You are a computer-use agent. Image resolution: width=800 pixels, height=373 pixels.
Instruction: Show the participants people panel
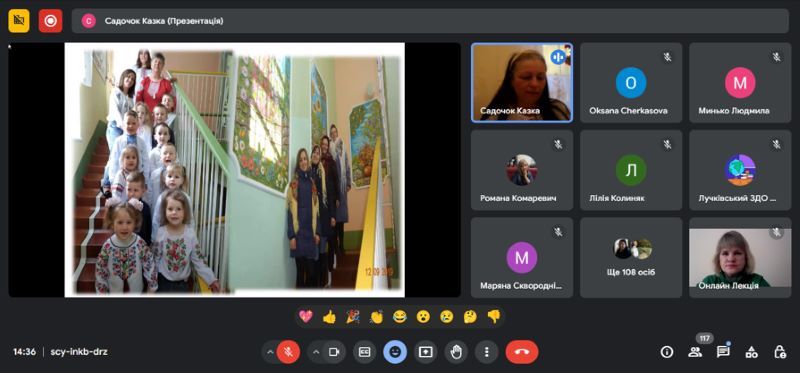tap(694, 352)
